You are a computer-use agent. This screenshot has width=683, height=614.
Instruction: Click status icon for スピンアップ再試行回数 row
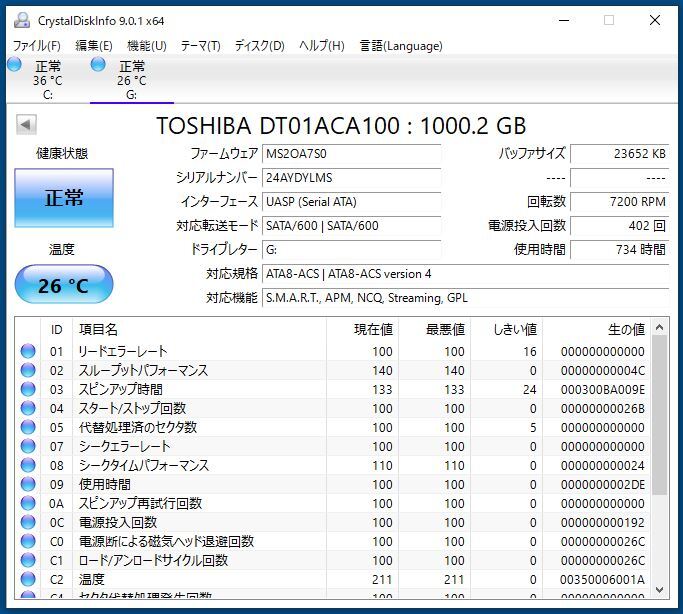[28, 503]
